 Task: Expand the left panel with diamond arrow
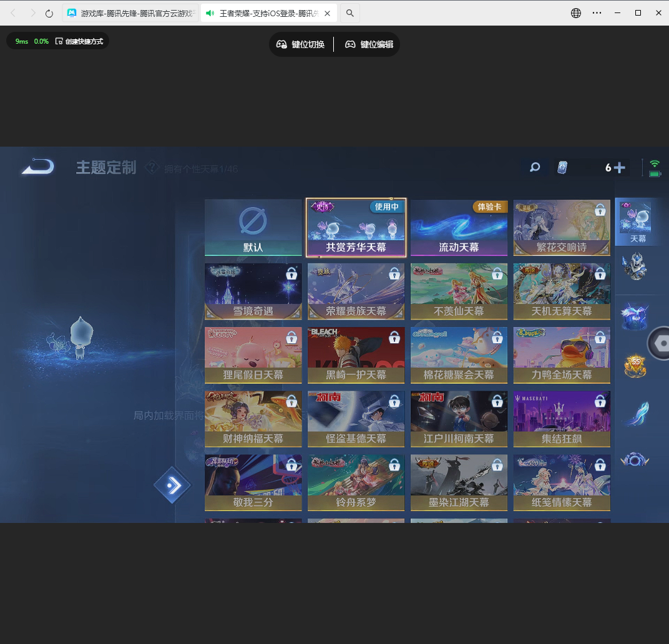172,485
